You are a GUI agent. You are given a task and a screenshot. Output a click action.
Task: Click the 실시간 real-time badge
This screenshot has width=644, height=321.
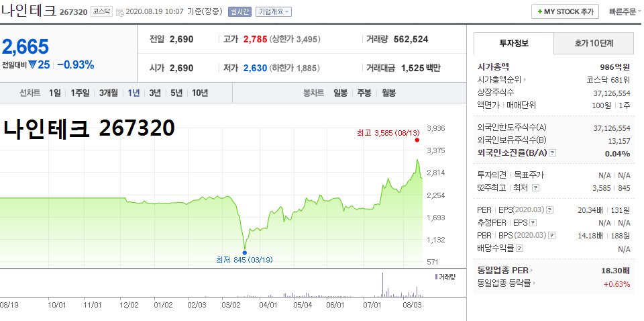pyautogui.click(x=240, y=11)
